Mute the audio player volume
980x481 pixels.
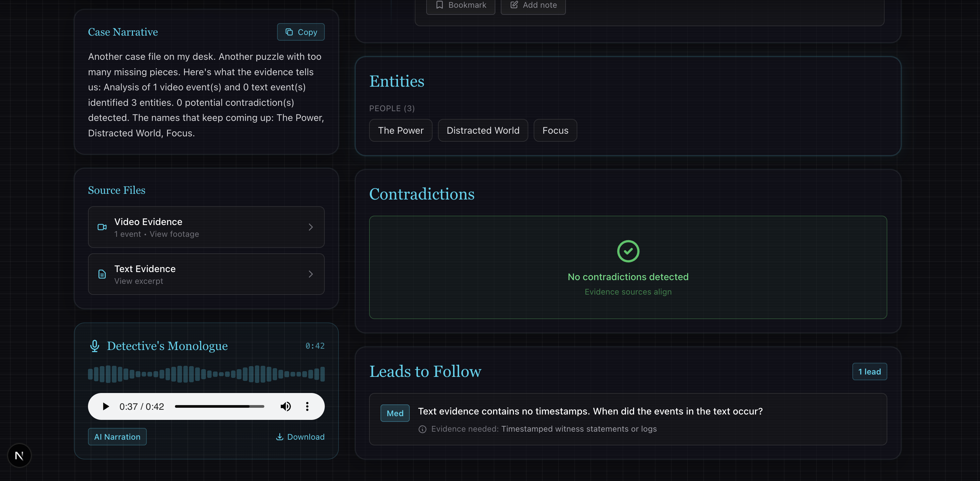tap(285, 406)
